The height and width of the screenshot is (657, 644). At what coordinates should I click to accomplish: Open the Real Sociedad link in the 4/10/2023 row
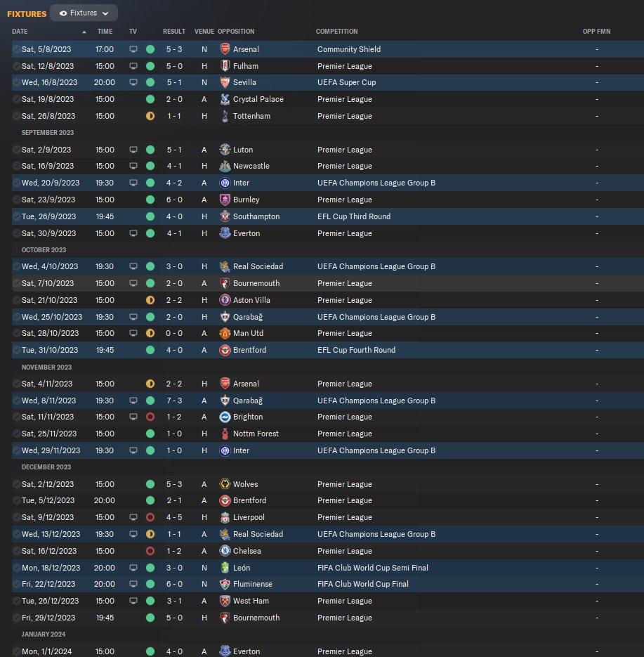point(258,266)
